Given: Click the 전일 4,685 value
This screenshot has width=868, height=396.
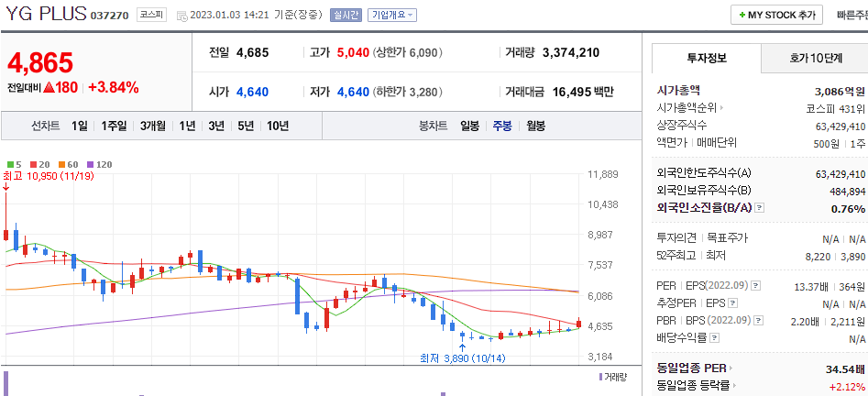Looking at the screenshot, I should pyautogui.click(x=252, y=52).
